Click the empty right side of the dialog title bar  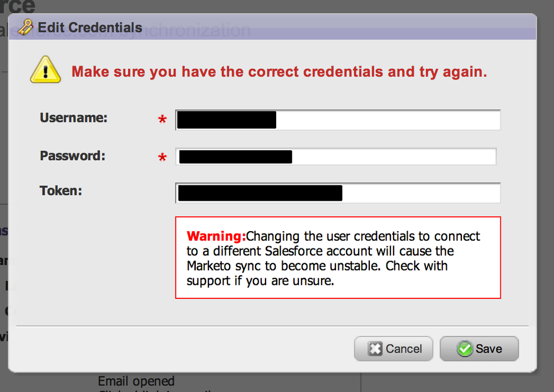tap(388, 27)
